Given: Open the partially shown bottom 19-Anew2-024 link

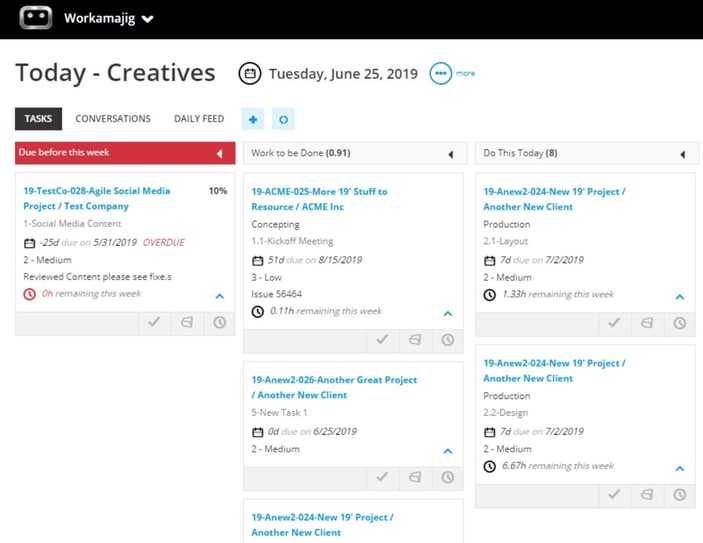Looking at the screenshot, I should (322, 525).
